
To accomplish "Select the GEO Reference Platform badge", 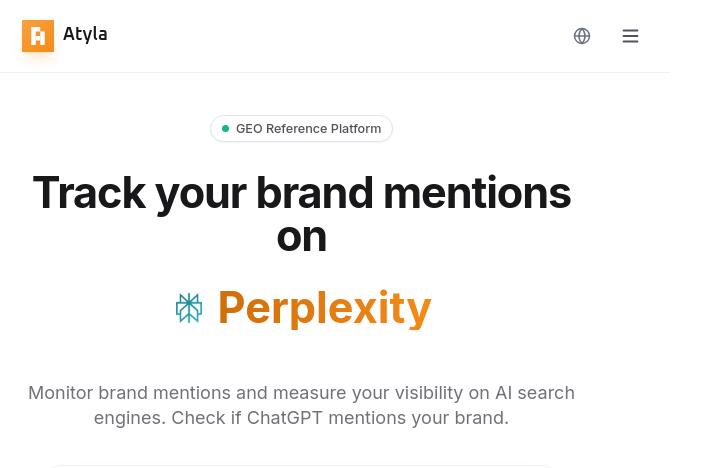I will [301, 129].
